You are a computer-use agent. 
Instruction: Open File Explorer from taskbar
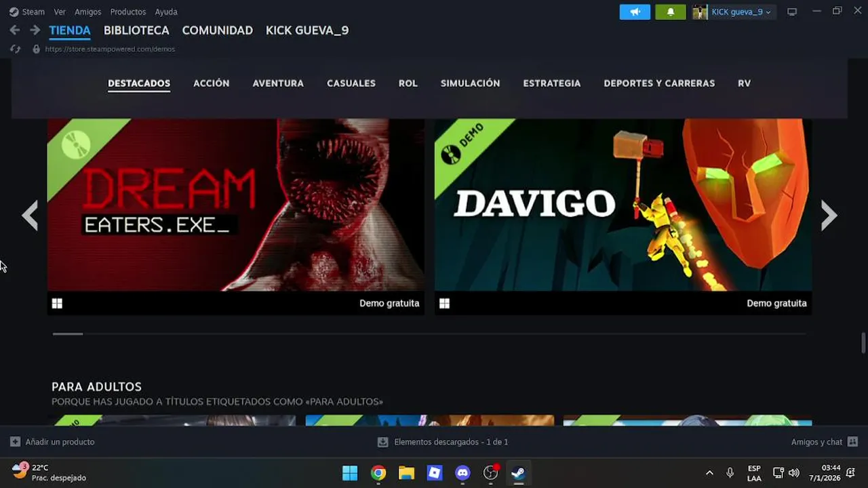pos(406,473)
